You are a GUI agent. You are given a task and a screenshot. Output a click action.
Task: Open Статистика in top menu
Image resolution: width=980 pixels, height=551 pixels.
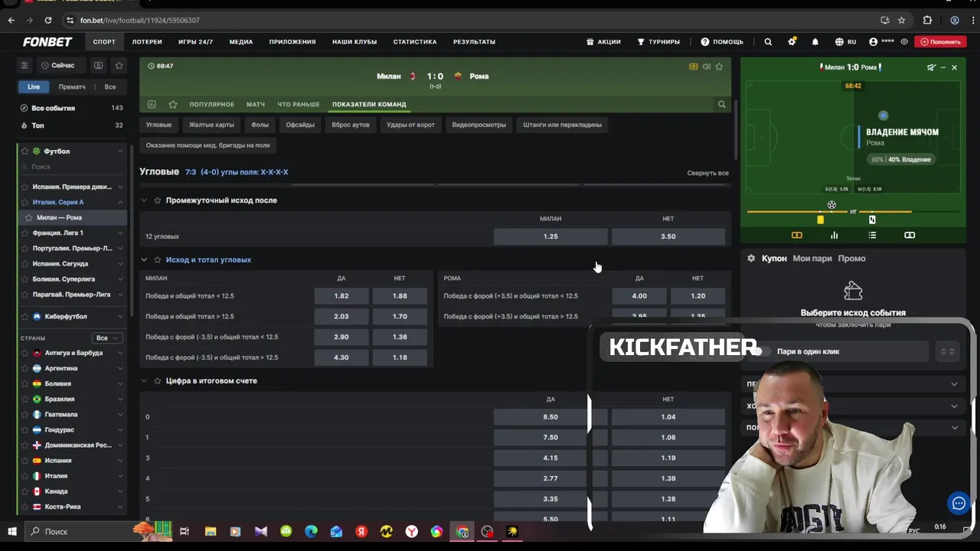[x=415, y=42]
